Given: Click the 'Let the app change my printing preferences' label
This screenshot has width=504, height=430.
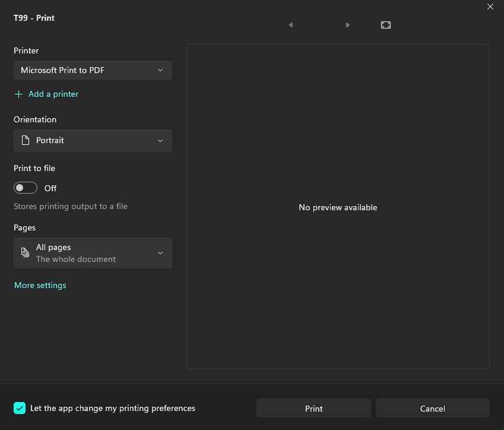Looking at the screenshot, I should (x=113, y=408).
